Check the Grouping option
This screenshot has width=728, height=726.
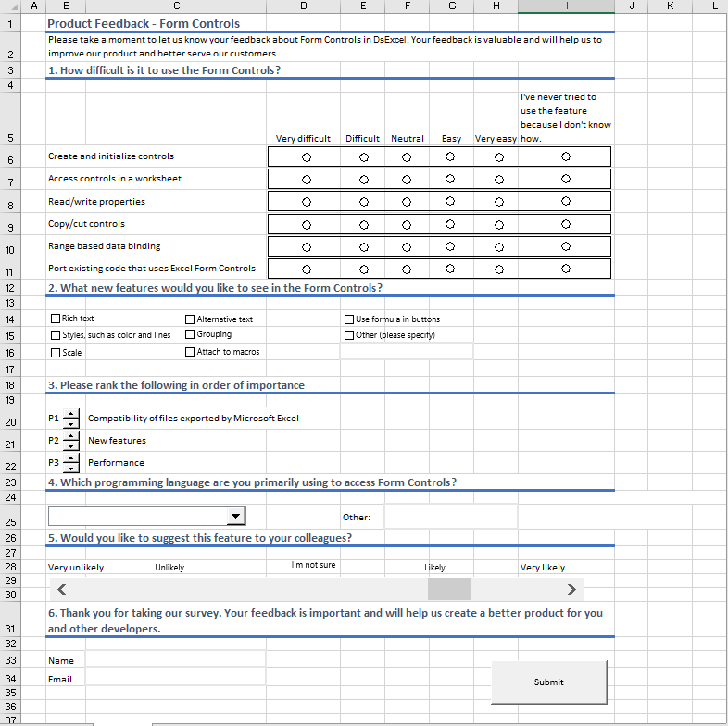190,334
